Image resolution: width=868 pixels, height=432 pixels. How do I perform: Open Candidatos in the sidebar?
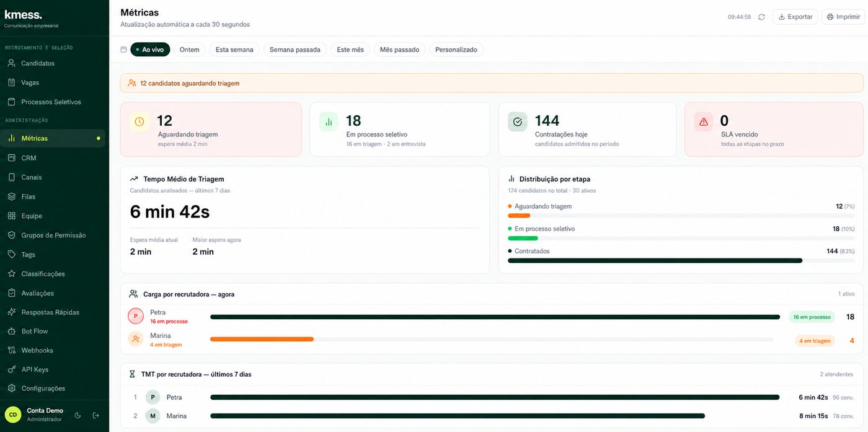(53, 63)
